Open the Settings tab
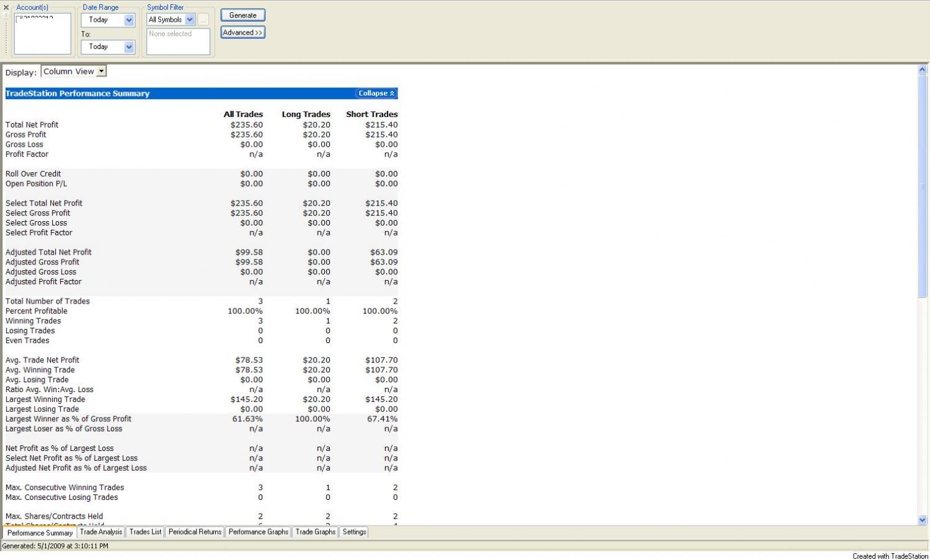This screenshot has height=560, width=930. pyautogui.click(x=355, y=532)
